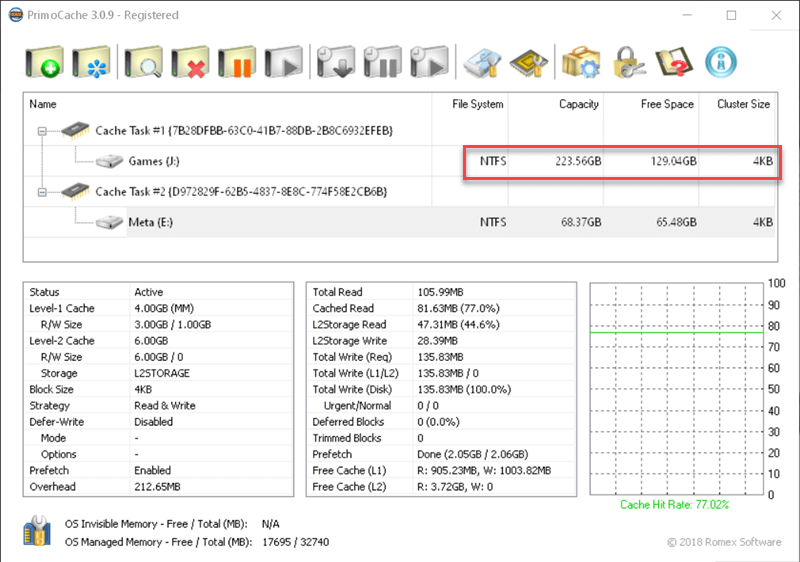Click the resume cache task play icon
Screen dimensions: 800x562
[284, 62]
